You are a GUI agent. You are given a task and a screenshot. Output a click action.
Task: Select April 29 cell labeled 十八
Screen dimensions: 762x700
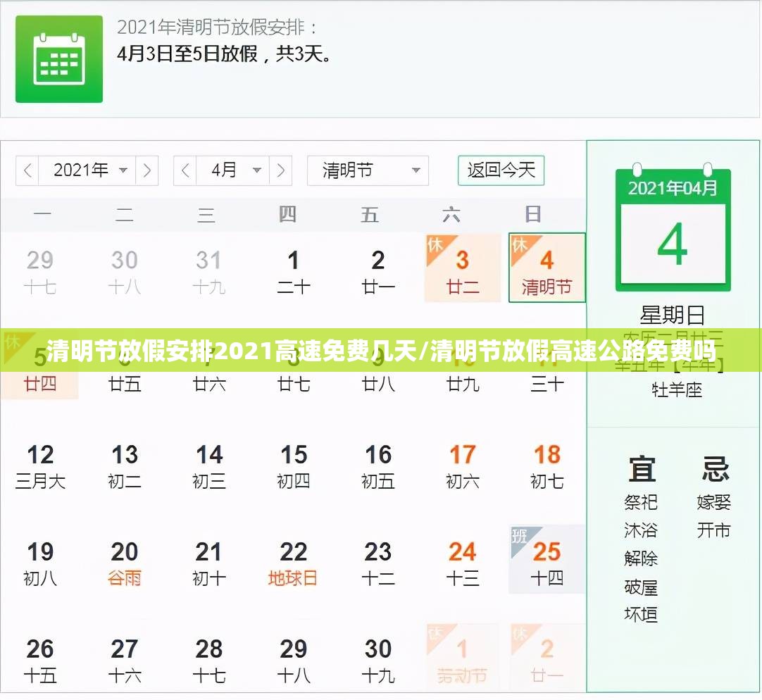pyautogui.click(x=294, y=661)
